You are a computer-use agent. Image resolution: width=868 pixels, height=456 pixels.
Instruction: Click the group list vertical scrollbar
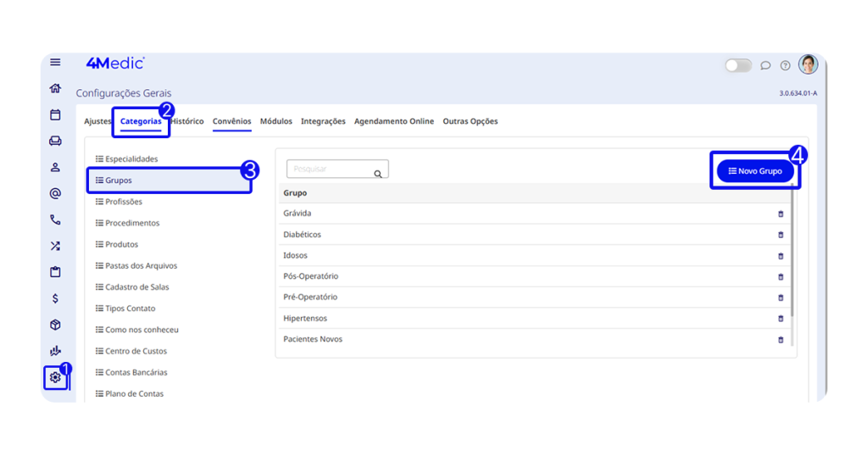click(792, 254)
